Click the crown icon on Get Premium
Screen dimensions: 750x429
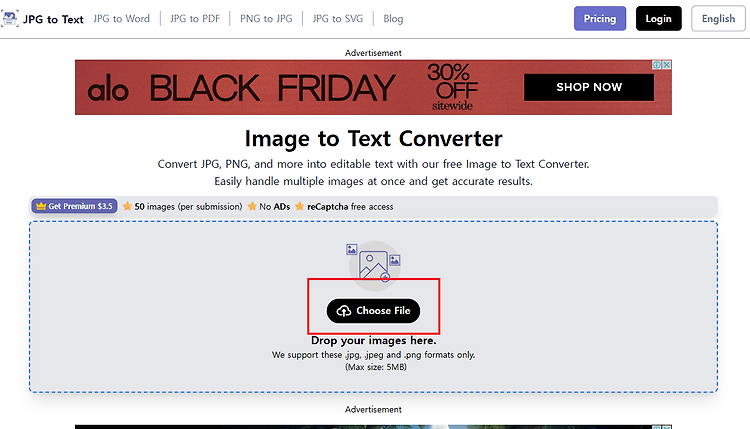(x=41, y=206)
